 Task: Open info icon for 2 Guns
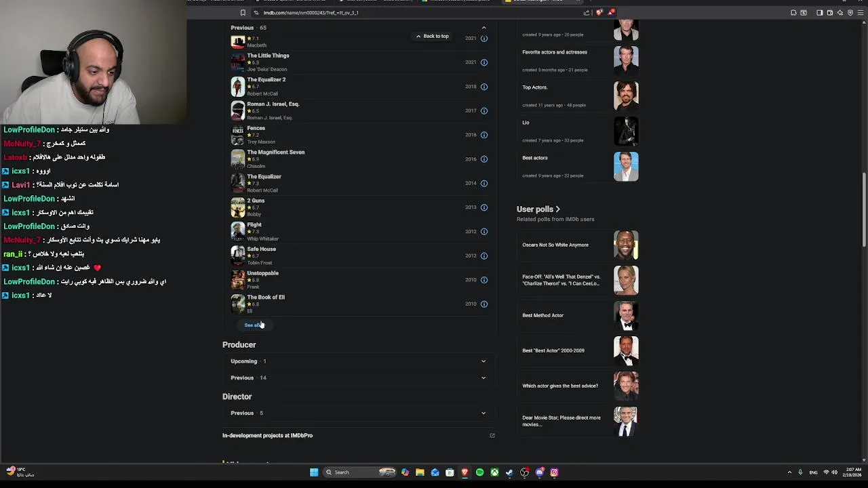click(x=484, y=207)
